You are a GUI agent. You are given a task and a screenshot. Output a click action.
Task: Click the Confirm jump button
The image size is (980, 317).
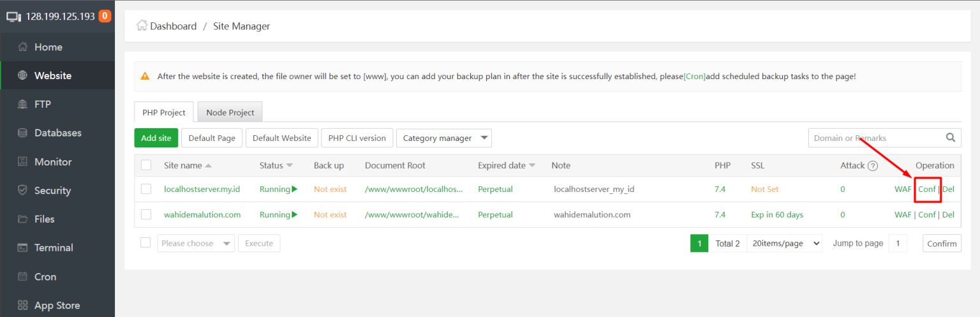tap(942, 244)
